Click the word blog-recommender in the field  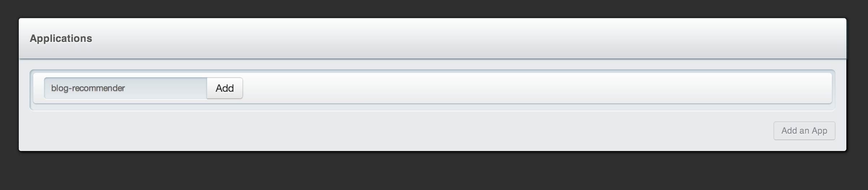pyautogui.click(x=88, y=88)
